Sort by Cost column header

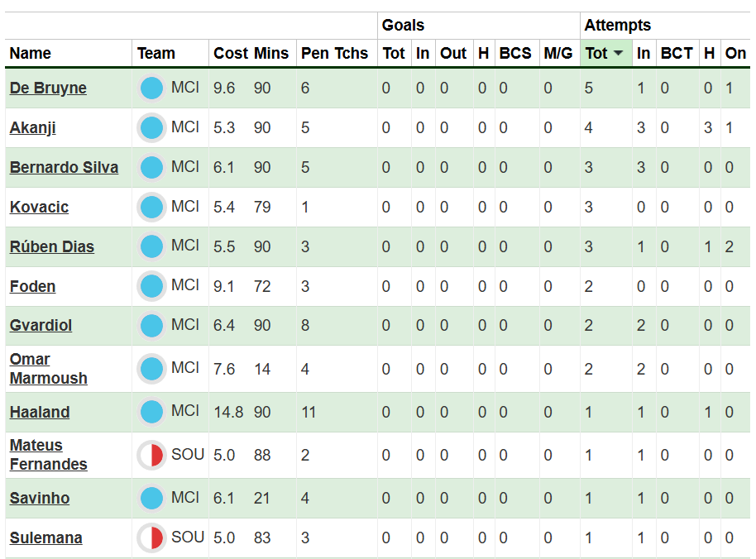pos(230,54)
